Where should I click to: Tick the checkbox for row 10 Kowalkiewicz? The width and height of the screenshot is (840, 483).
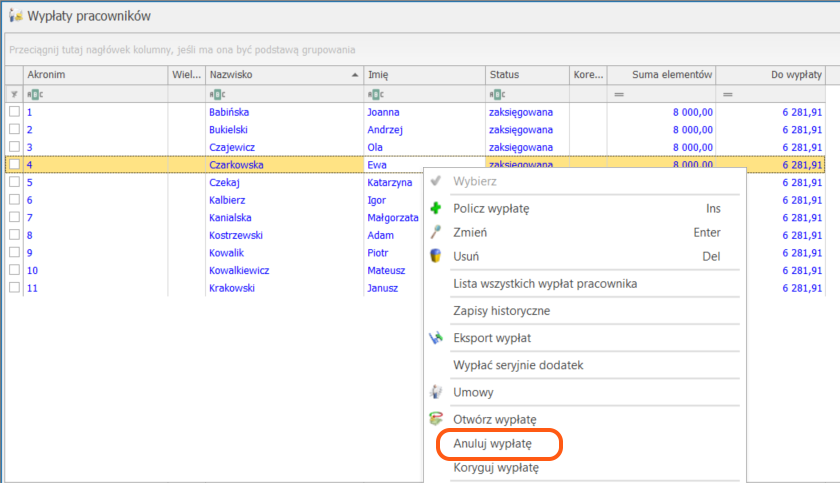coord(14,270)
